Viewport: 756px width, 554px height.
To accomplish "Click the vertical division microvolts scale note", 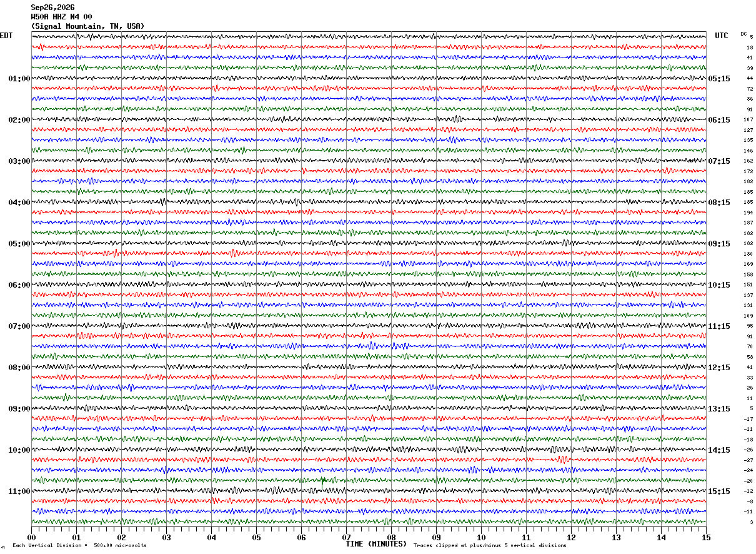I will coord(79,545).
